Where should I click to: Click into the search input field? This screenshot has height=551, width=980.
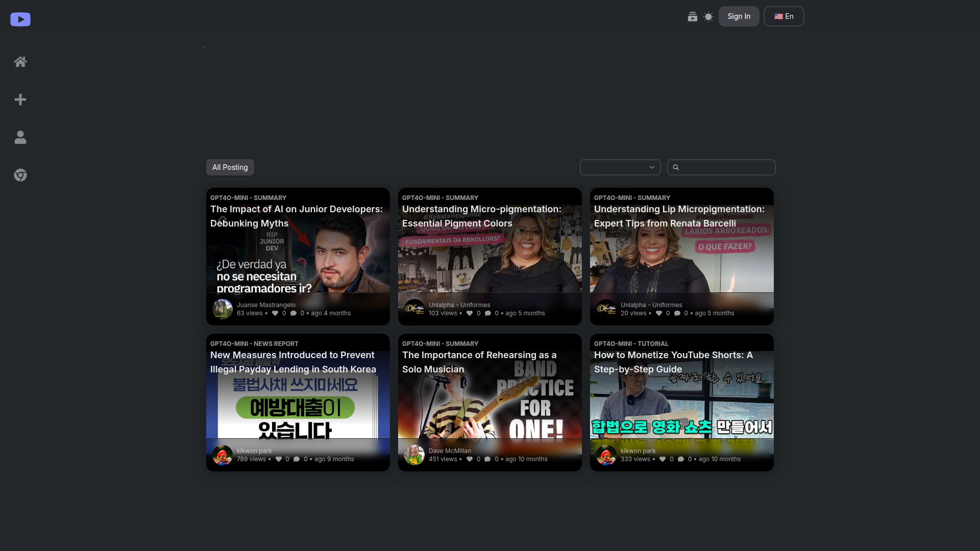click(x=727, y=167)
